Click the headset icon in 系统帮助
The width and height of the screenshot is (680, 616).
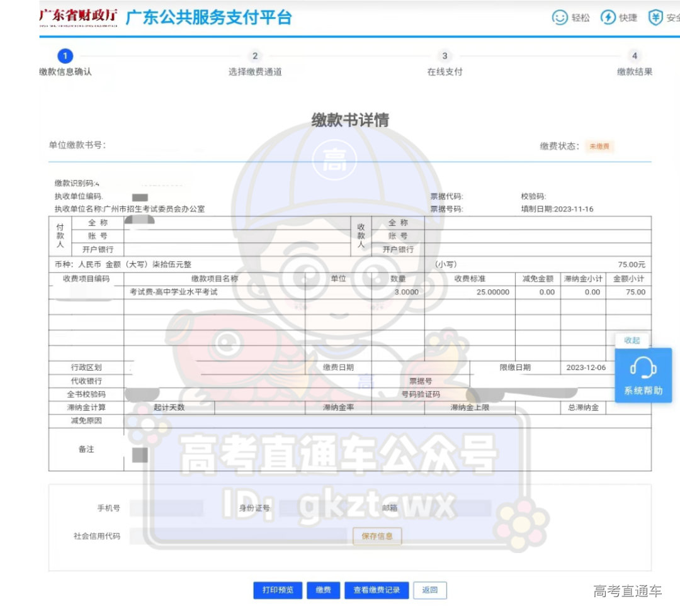[643, 367]
